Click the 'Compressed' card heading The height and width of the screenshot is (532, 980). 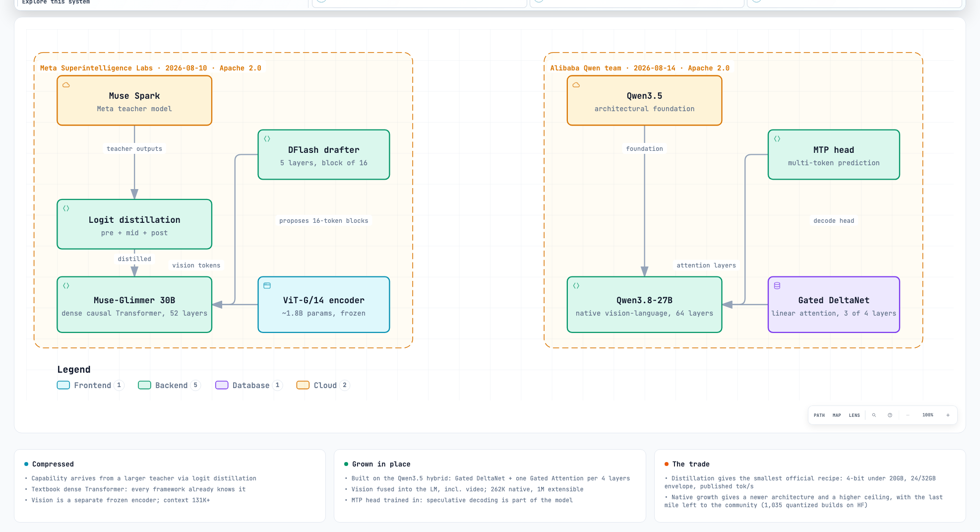[53, 464]
